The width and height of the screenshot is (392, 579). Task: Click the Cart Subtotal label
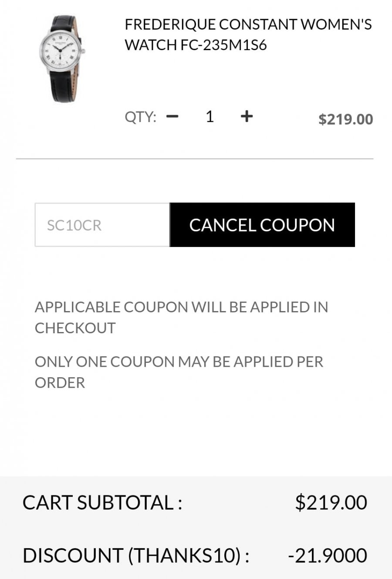click(x=102, y=502)
